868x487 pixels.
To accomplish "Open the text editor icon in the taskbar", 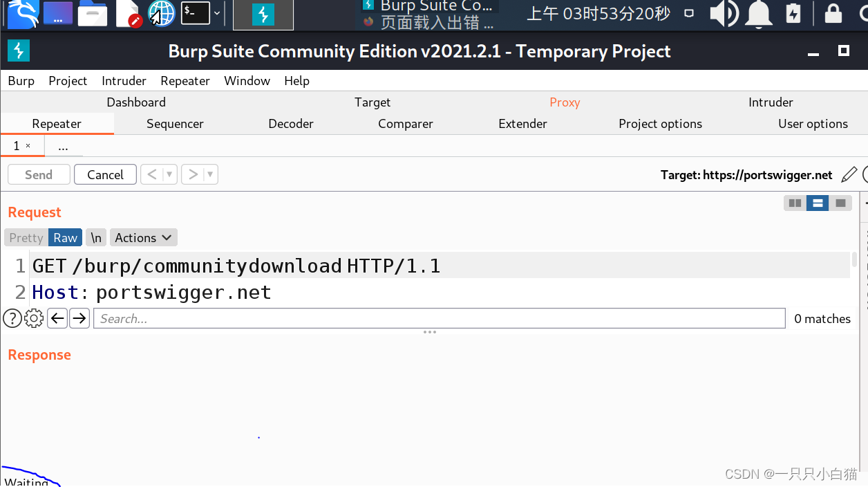I will tap(129, 14).
